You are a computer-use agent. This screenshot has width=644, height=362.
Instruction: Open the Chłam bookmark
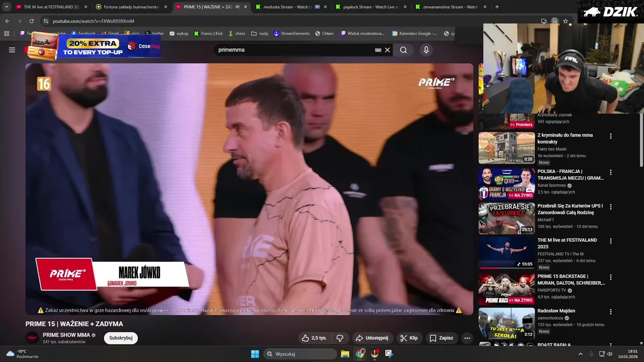pyautogui.click(x=325, y=34)
